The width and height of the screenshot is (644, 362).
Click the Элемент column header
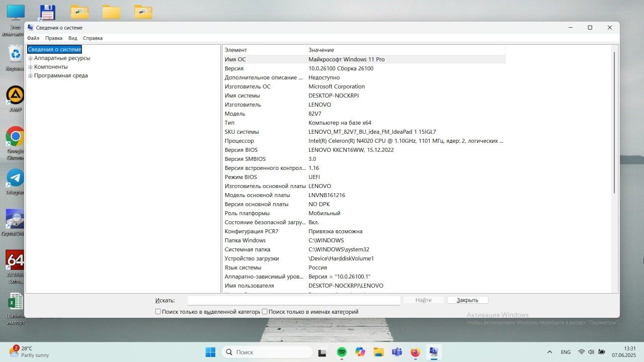click(x=264, y=50)
